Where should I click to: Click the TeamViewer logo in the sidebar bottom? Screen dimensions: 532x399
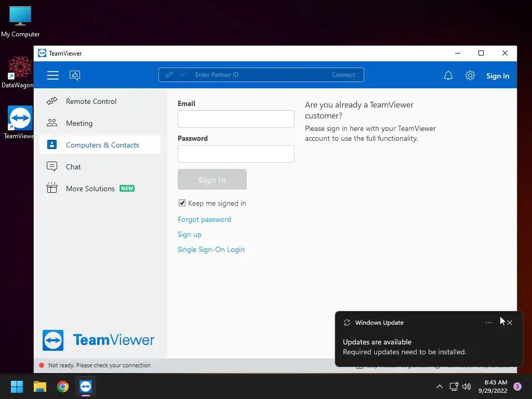pyautogui.click(x=98, y=340)
